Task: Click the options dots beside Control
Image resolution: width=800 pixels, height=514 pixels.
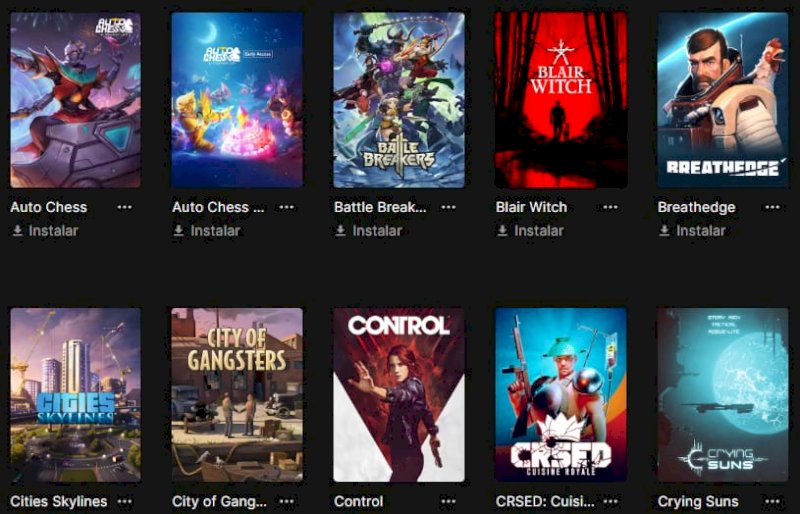Action: tap(448, 502)
